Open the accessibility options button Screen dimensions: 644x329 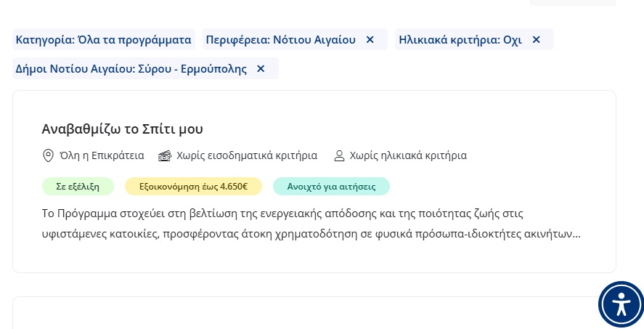621,304
